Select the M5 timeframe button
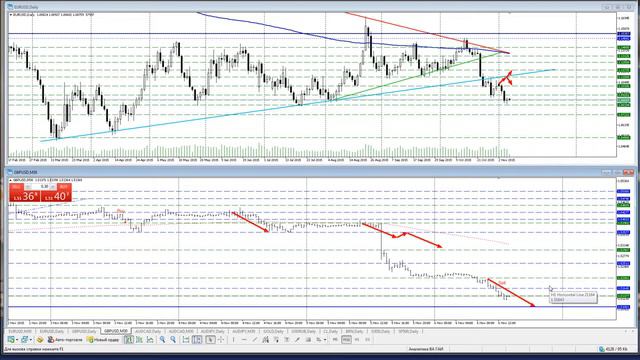The height and width of the screenshot is (360, 640). (x=335, y=340)
